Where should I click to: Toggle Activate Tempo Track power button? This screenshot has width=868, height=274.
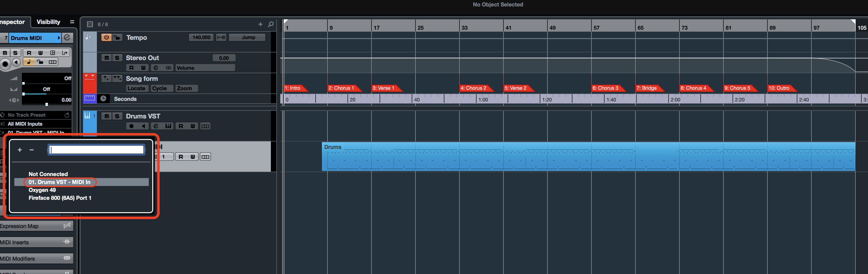tap(106, 37)
